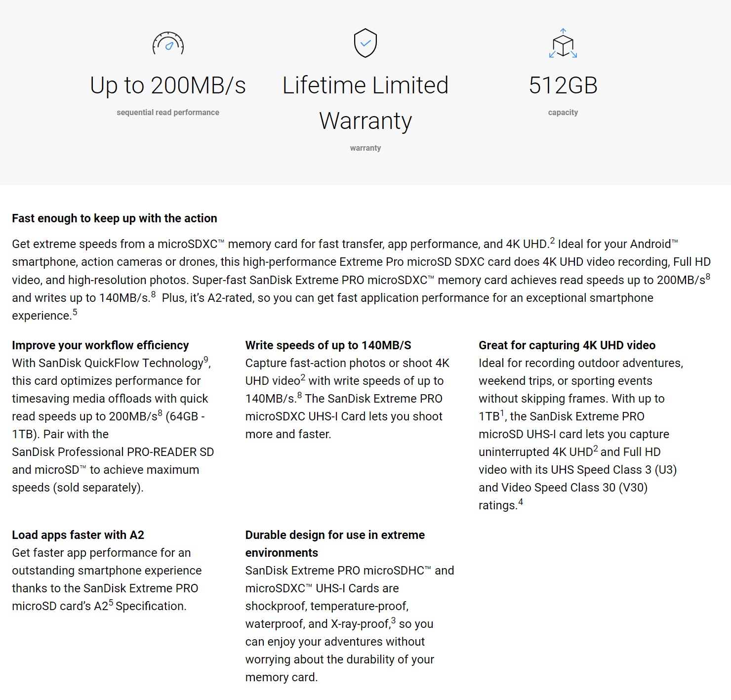Click "Durable design for use in extreme environments" heading
Viewport: 731px width, 700px height.
pyautogui.click(x=335, y=543)
